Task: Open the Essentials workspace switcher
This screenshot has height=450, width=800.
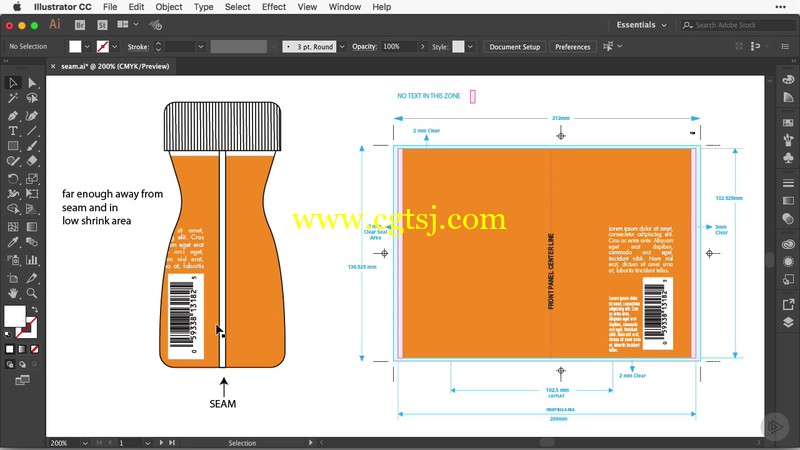Action: coord(641,25)
